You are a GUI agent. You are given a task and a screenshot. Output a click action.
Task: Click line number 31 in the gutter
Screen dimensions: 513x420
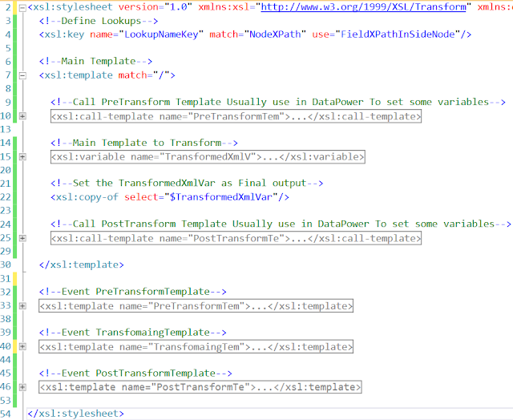tap(6, 279)
